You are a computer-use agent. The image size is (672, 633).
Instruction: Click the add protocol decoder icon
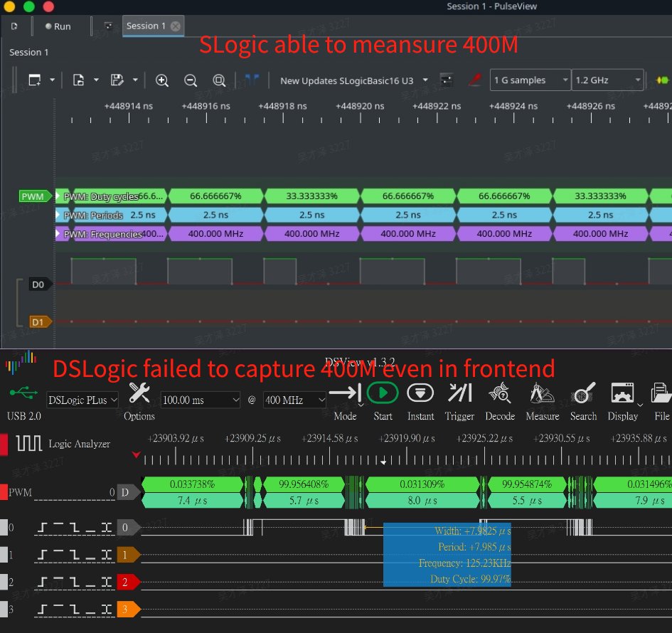tap(663, 80)
